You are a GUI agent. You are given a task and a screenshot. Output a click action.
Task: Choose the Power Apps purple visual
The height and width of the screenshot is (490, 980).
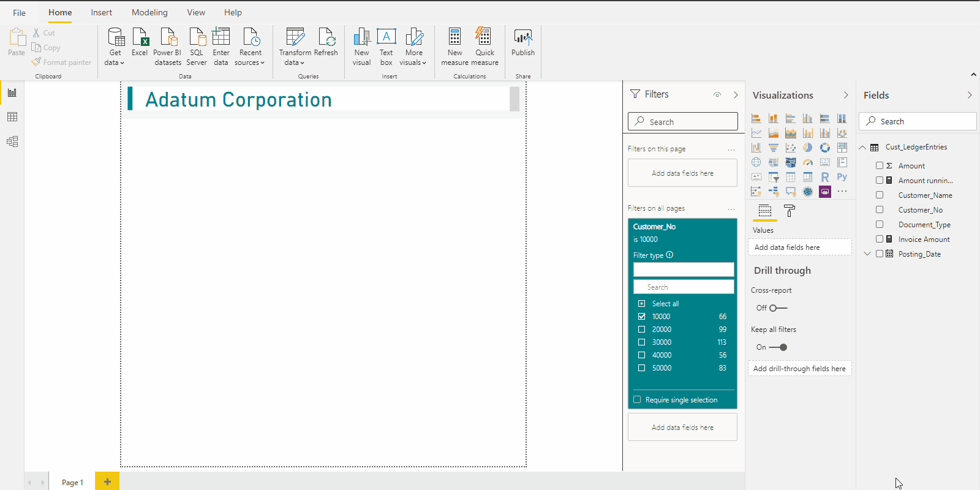point(825,192)
